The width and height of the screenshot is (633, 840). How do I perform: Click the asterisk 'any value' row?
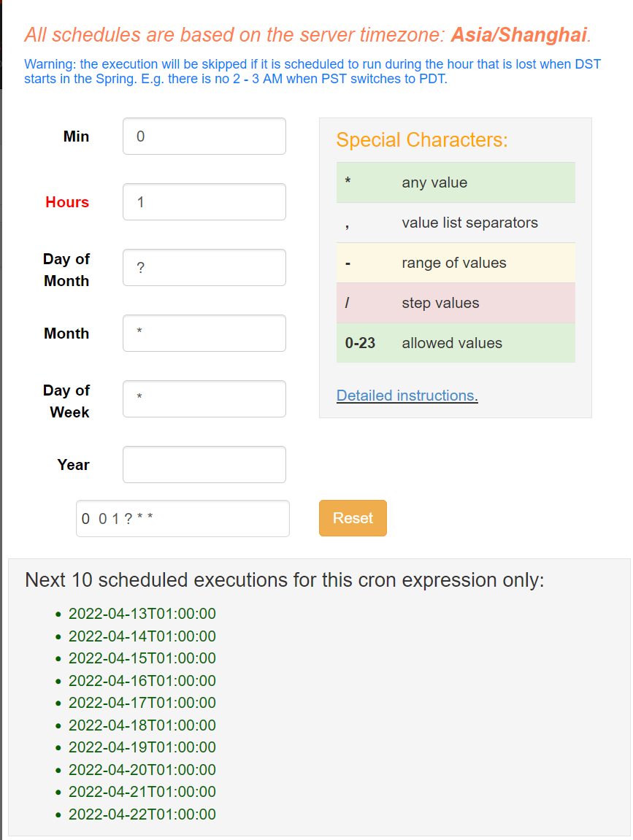click(x=456, y=182)
